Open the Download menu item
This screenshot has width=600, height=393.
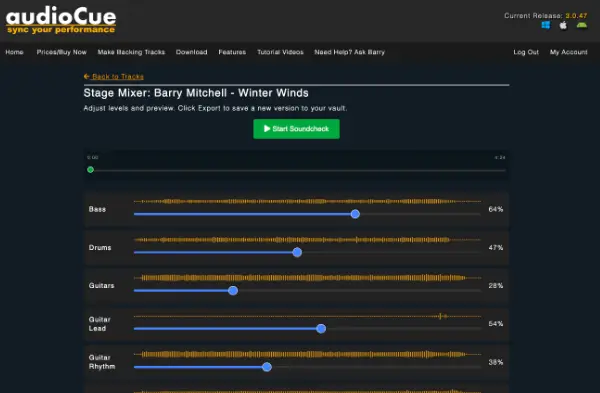192,52
